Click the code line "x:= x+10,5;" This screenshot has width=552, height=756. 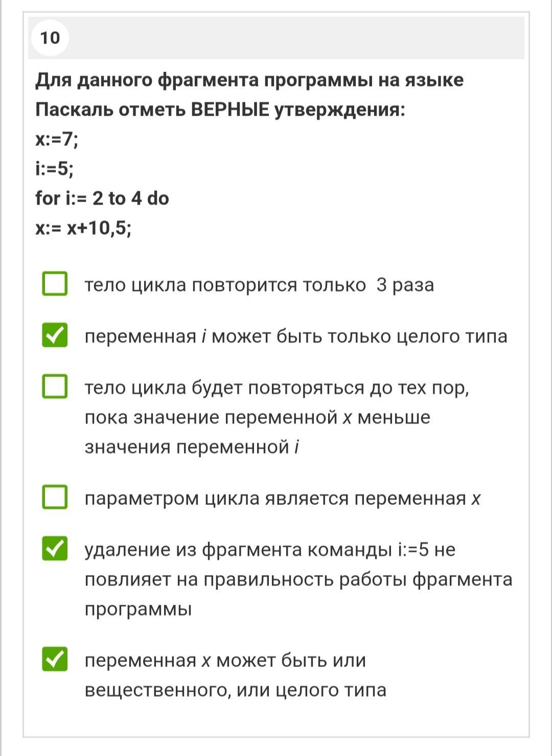pos(83,228)
